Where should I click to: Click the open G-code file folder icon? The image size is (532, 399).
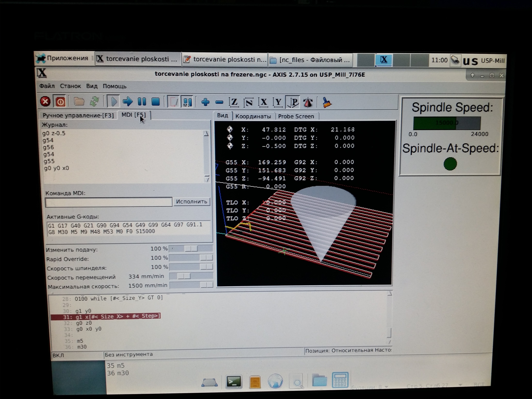79,102
